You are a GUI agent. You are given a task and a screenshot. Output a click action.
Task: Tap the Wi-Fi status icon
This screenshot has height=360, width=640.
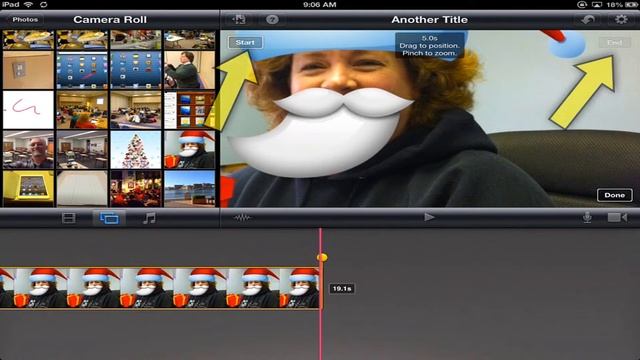pos(28,4)
